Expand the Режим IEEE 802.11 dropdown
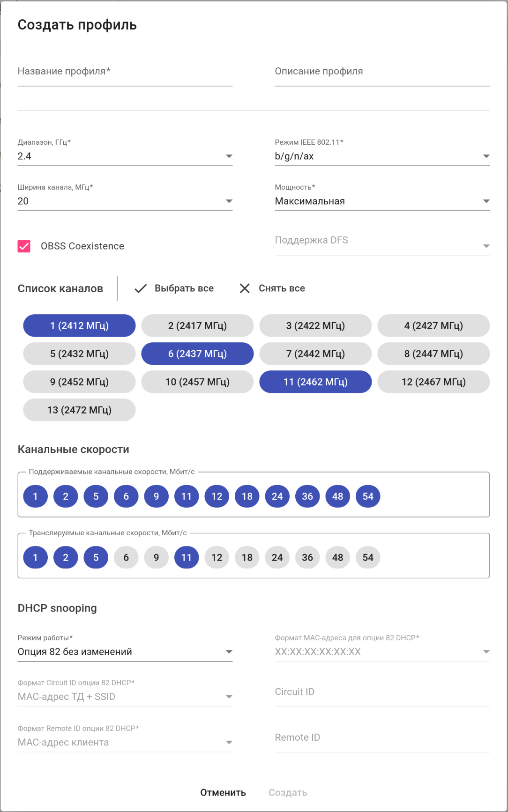 (x=382, y=156)
